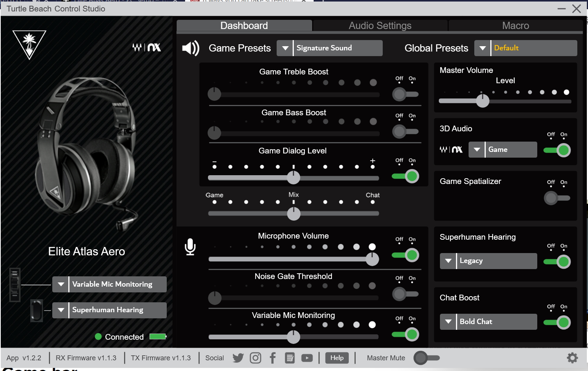The height and width of the screenshot is (371, 588).
Task: Open Turtle Beach Twitter page
Action: click(x=238, y=358)
